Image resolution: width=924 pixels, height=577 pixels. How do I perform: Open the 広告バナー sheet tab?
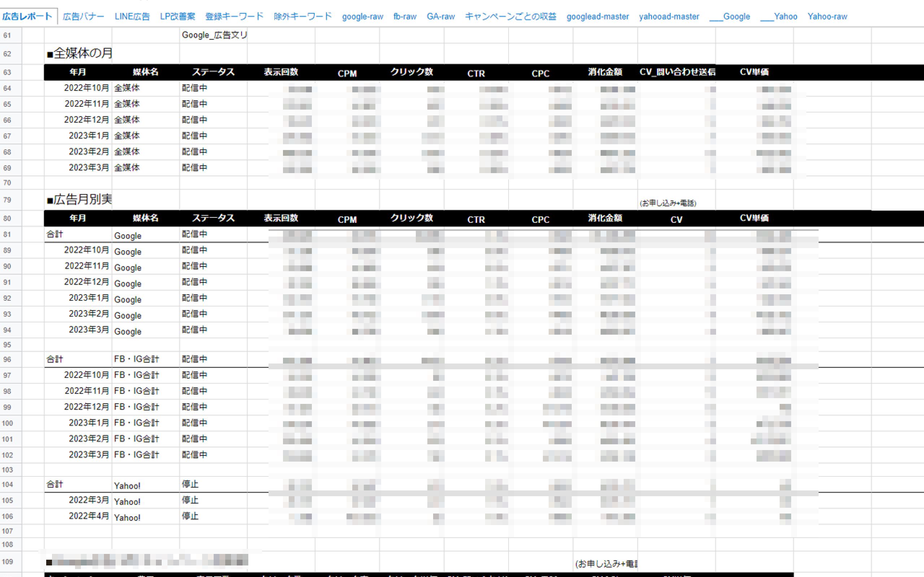point(83,17)
